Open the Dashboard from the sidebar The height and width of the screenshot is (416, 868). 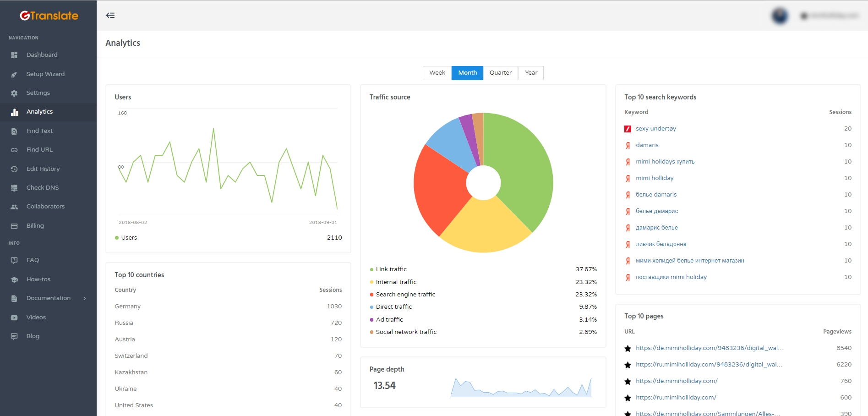pyautogui.click(x=14, y=55)
